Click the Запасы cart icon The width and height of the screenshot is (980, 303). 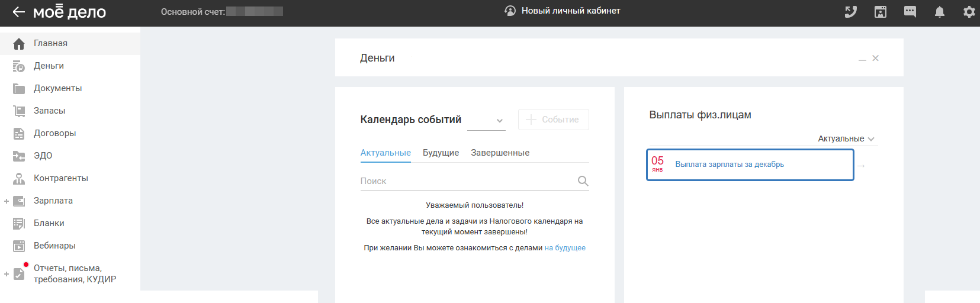(19, 111)
